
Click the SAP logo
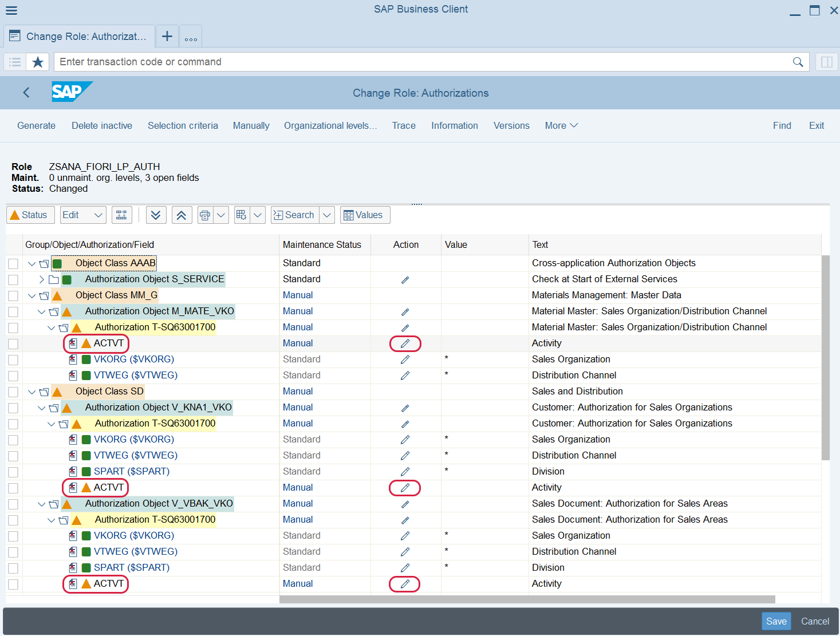(x=72, y=92)
